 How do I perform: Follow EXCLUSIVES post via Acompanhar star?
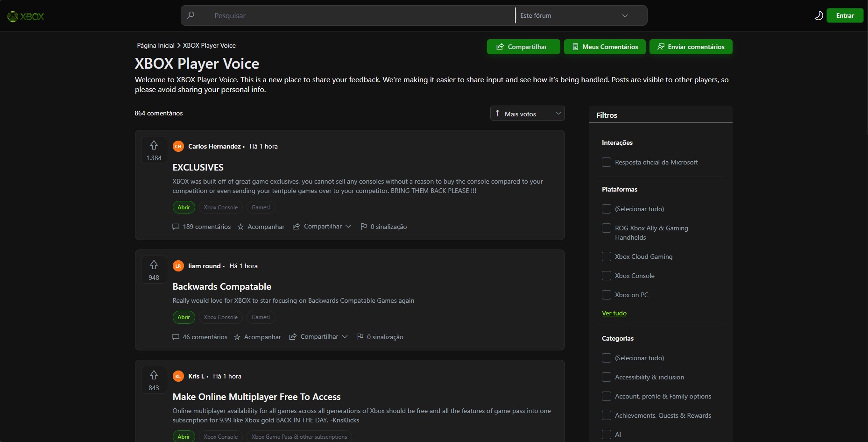(261, 227)
